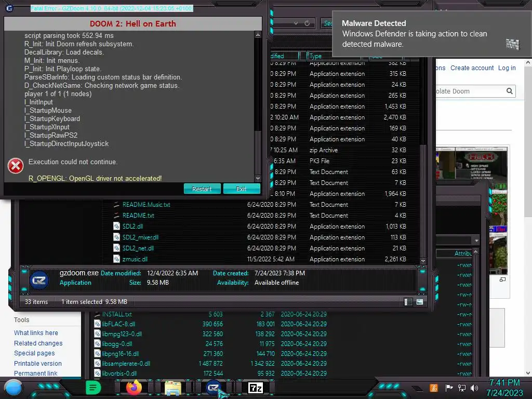Click the wiki search input field
532x399 pixels.
point(470,91)
